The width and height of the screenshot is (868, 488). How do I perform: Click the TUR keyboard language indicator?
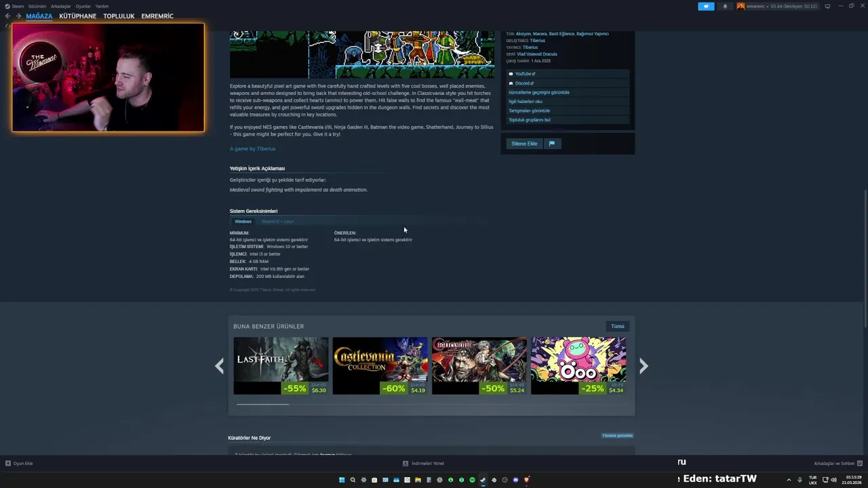coord(812,480)
